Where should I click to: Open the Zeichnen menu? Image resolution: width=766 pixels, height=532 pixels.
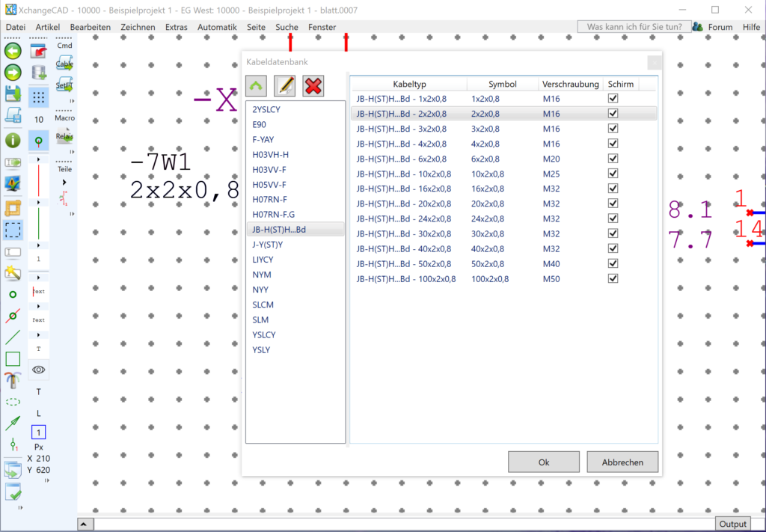point(138,27)
